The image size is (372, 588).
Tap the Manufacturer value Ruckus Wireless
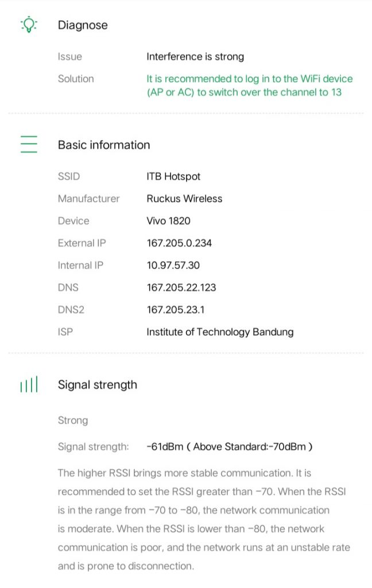(x=184, y=199)
